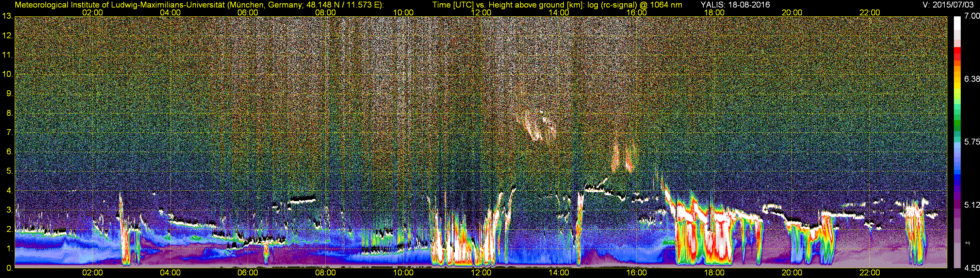Click the 8 km height axis label

(9, 113)
